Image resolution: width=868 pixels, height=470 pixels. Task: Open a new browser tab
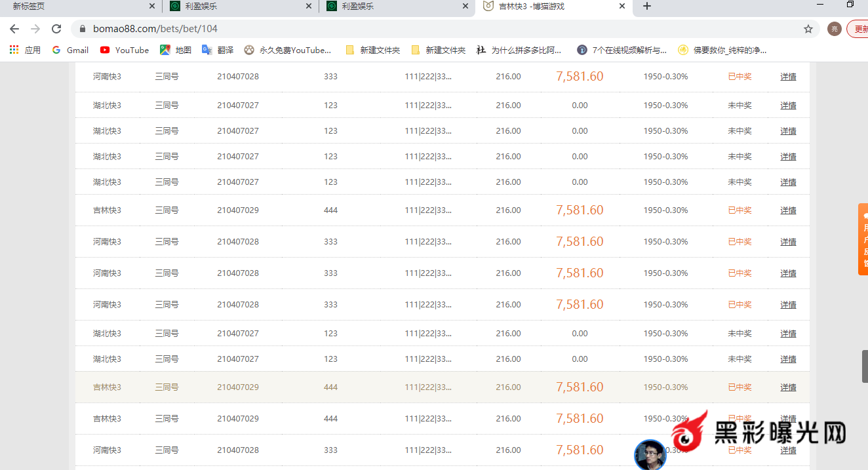click(647, 6)
